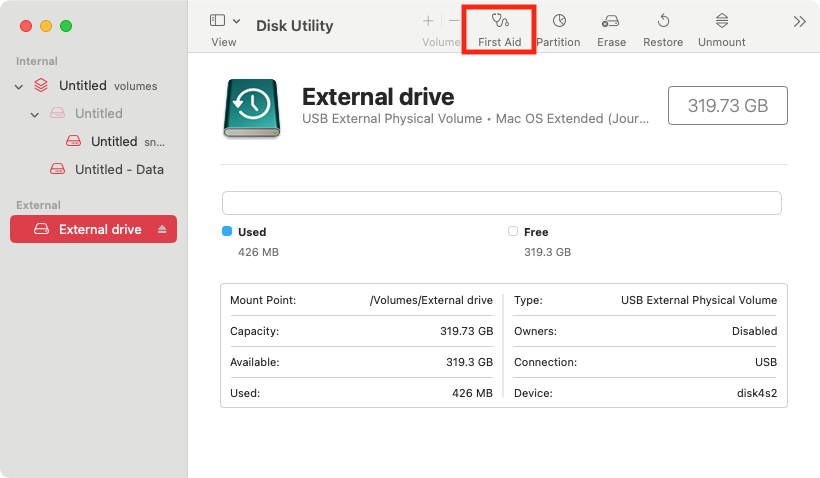This screenshot has width=820, height=478.
Task: Close the Disk Utility window
Action: (26, 26)
